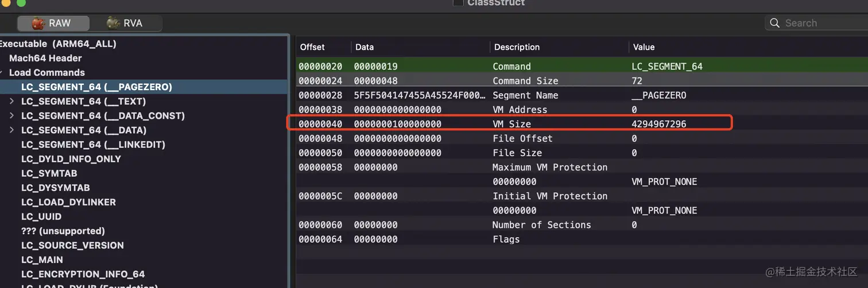Click VM_PROT_NONE under Maximum VM Protection
The width and height of the screenshot is (868, 288).
tap(664, 181)
